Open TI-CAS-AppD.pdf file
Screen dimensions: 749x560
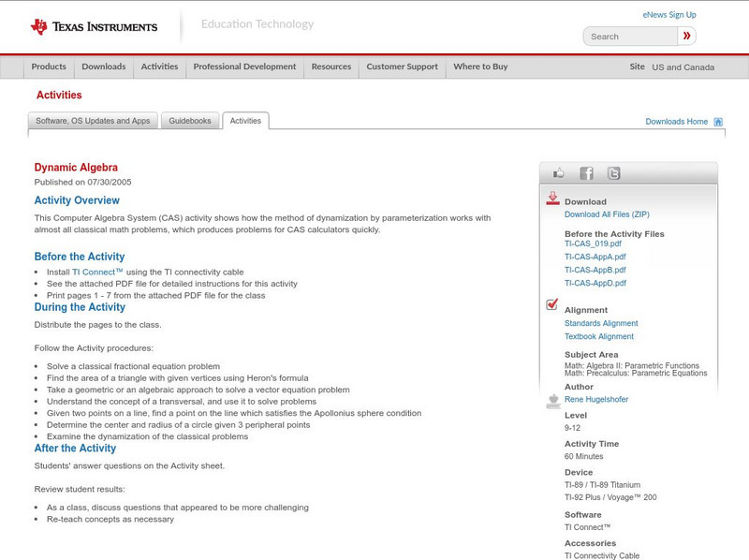[x=595, y=284]
